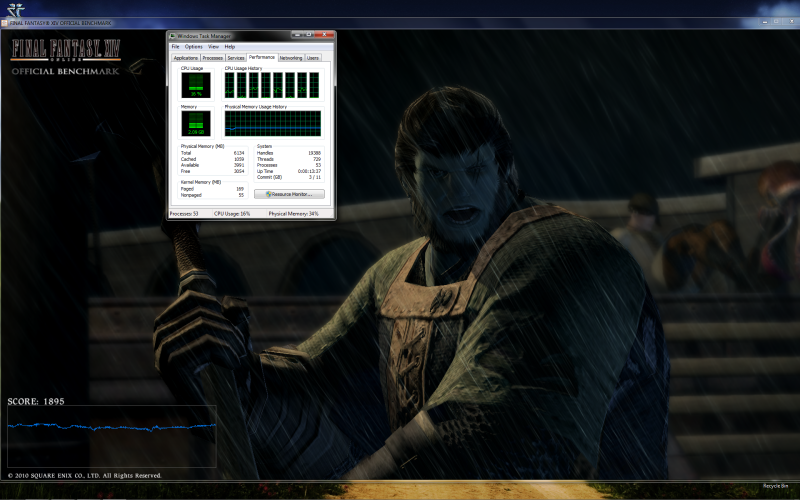800x500 pixels.
Task: Click the Task Manager title bar icon
Action: (173, 36)
